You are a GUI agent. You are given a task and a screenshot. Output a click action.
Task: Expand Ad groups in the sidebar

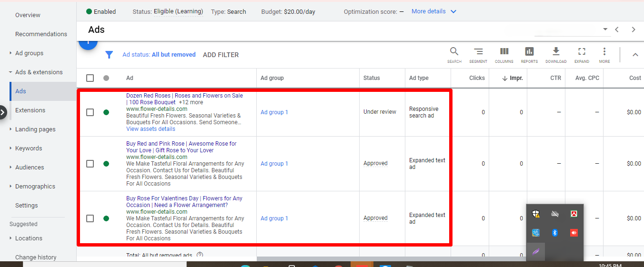(x=29, y=53)
